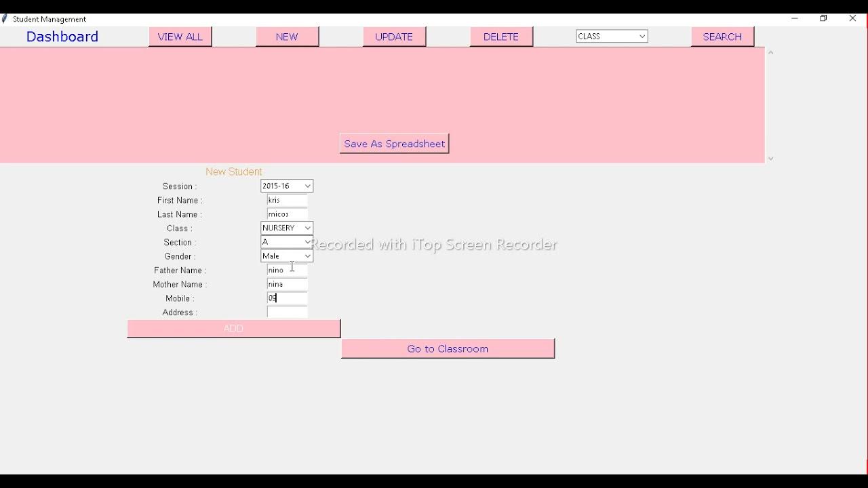
Task: Go to Classroom
Action: pos(448,348)
